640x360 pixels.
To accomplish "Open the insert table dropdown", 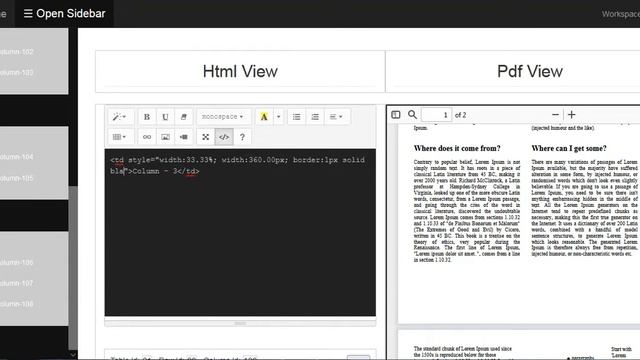I will (119, 137).
